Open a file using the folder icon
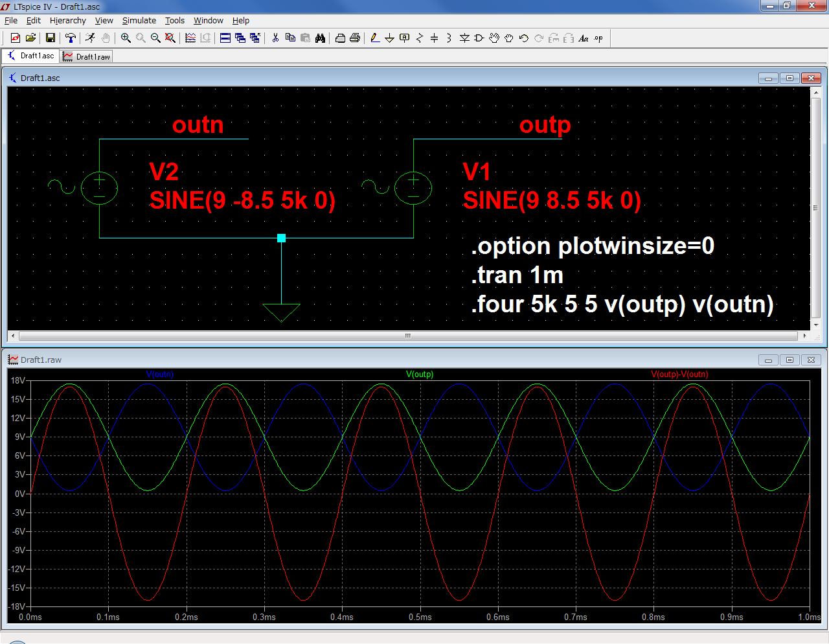Viewport: 829px width, 644px height. click(x=30, y=38)
